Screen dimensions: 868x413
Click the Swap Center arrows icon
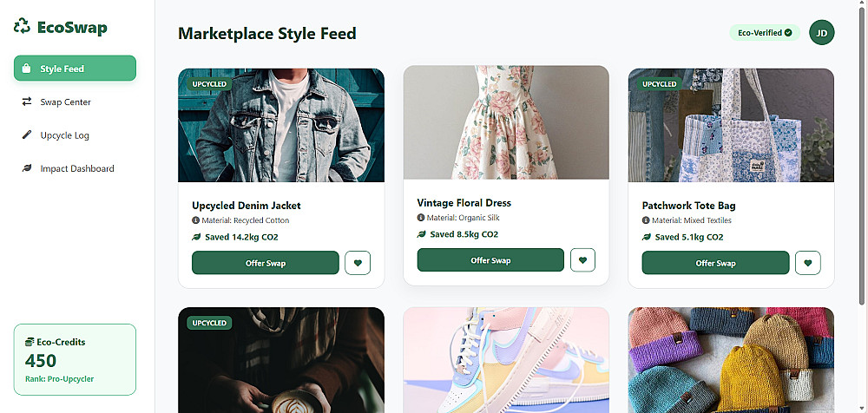(x=27, y=102)
